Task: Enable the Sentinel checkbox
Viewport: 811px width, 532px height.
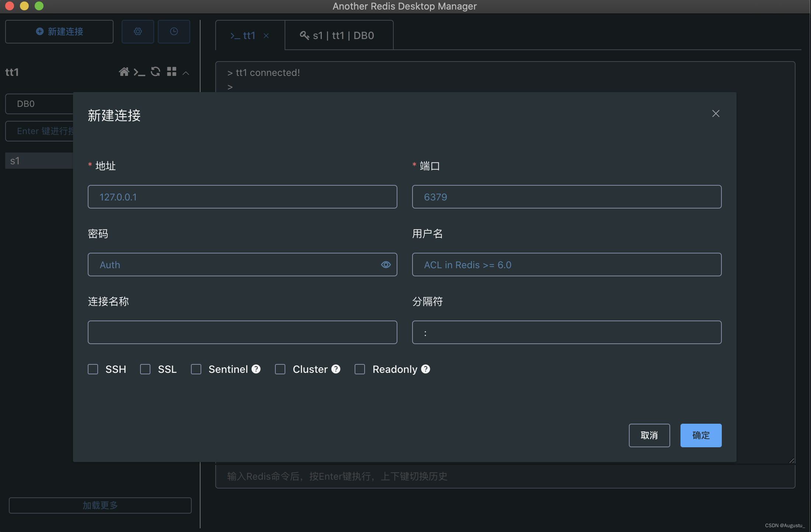Action: (196, 369)
